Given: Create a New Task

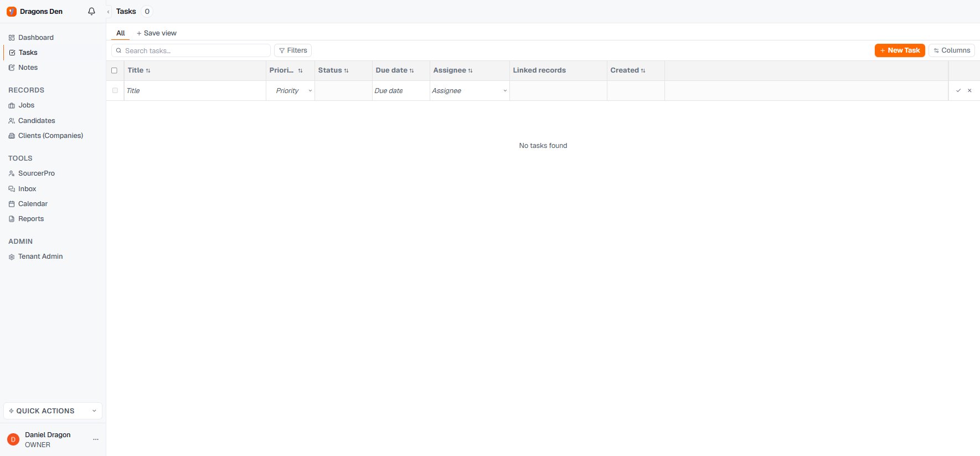Looking at the screenshot, I should pos(900,50).
